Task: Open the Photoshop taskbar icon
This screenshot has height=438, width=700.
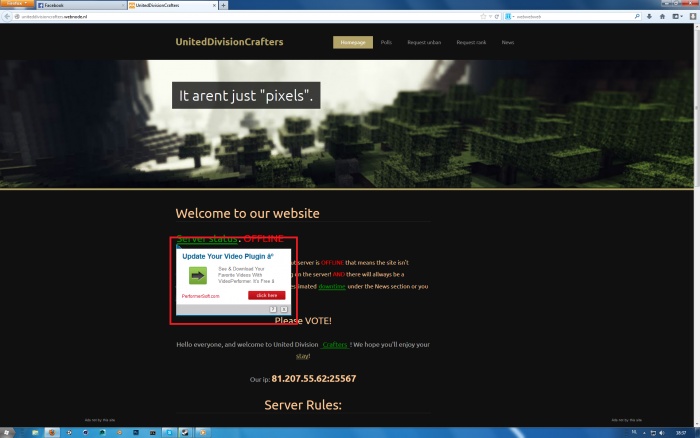Action: [136, 433]
